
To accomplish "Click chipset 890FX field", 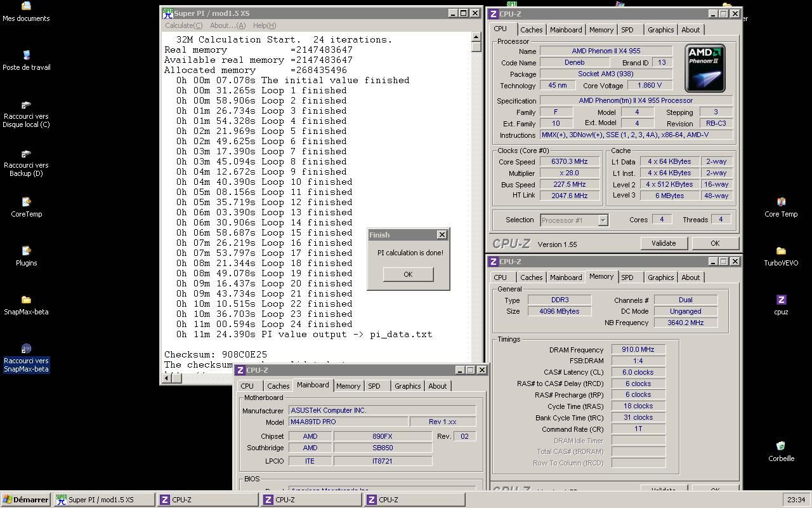I will 383,436.
